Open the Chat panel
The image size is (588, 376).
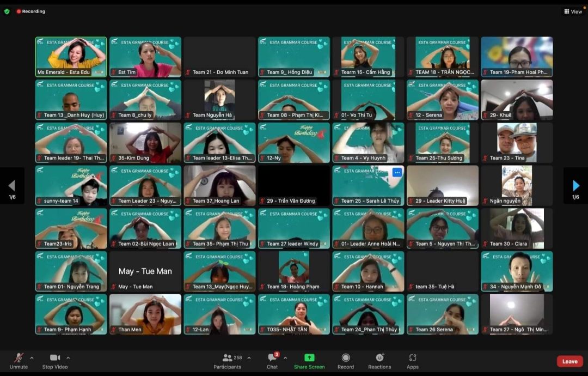pyautogui.click(x=272, y=358)
